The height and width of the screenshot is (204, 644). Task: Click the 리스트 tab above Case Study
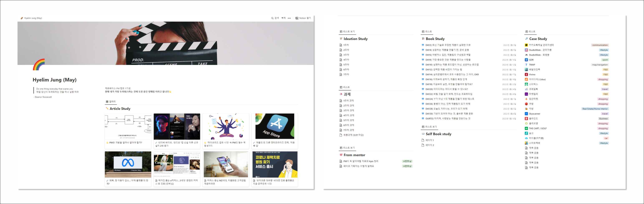(x=530, y=32)
